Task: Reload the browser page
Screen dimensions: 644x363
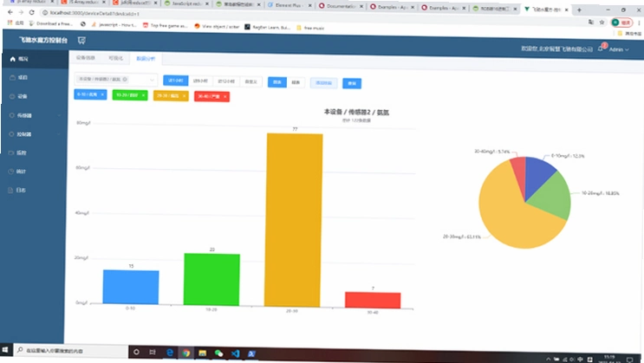Action: [31, 12]
